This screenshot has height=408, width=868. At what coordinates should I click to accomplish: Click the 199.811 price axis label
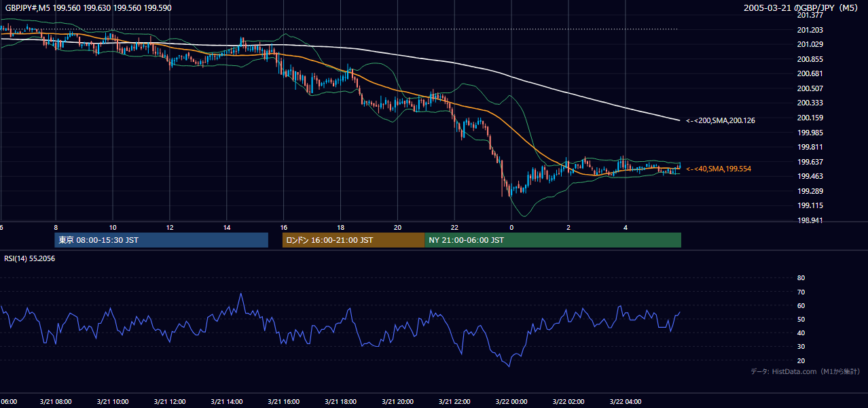pyautogui.click(x=810, y=147)
